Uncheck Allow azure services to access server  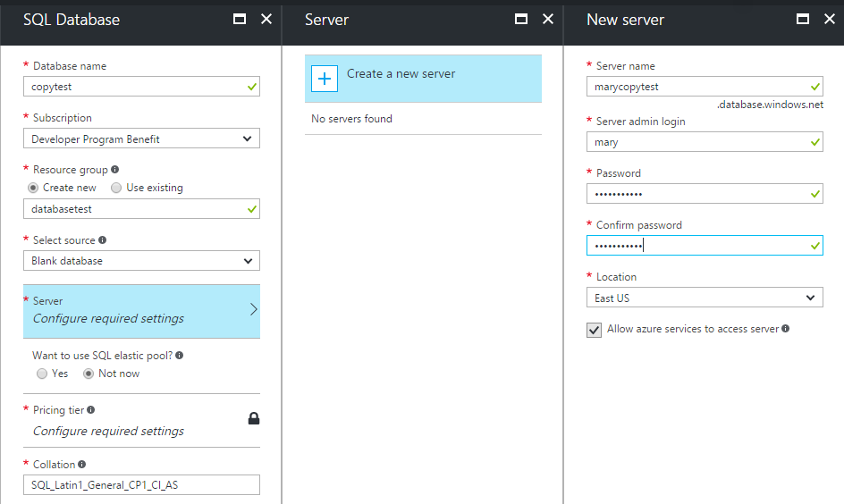[594, 330]
